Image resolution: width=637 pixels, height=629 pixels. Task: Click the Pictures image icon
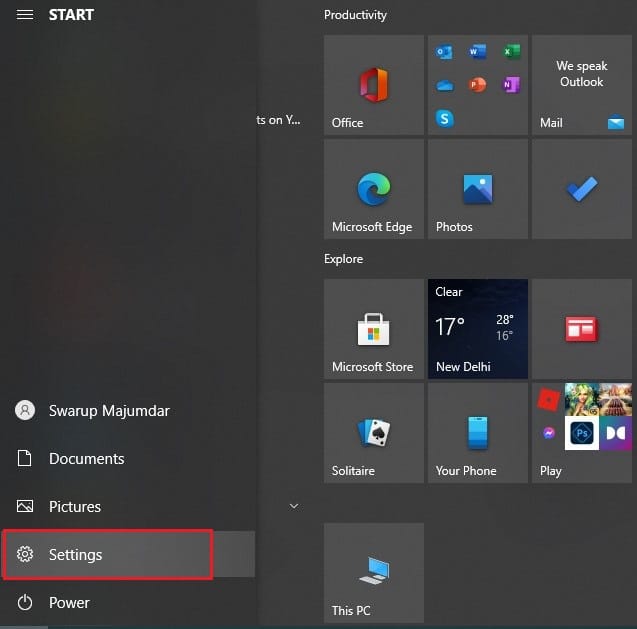[25, 506]
